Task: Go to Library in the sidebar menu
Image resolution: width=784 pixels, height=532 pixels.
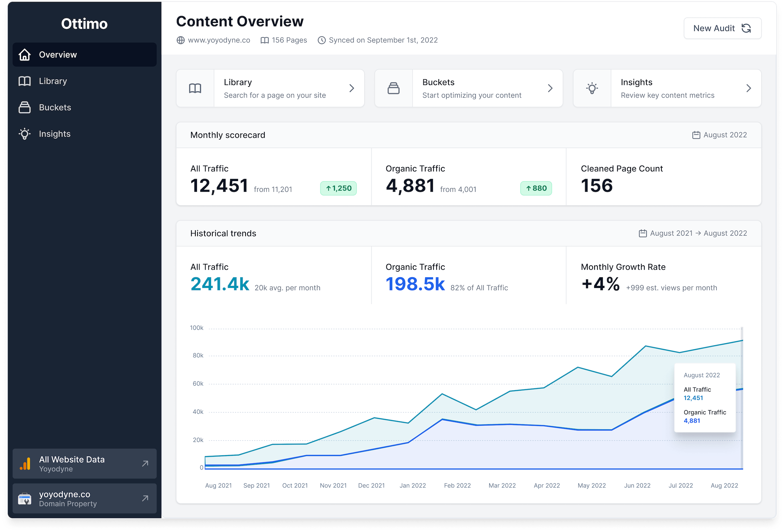Action: (53, 81)
